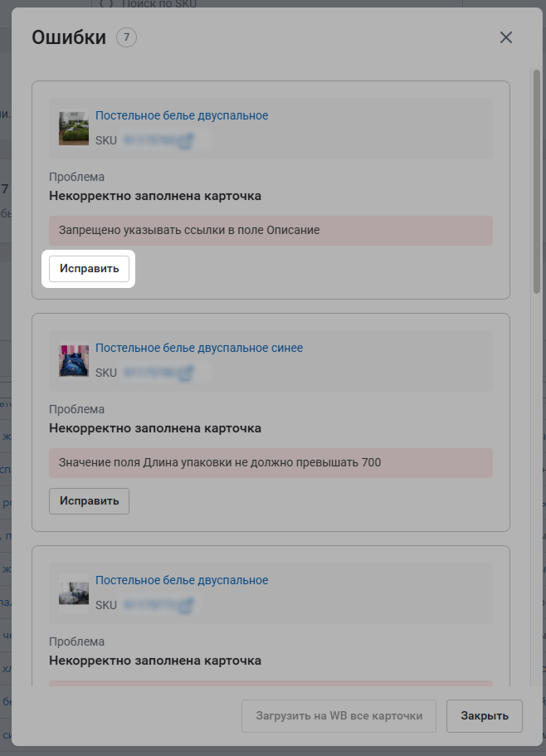
Task: Click the errors dialog vertical scrollbar
Action: tap(537, 181)
